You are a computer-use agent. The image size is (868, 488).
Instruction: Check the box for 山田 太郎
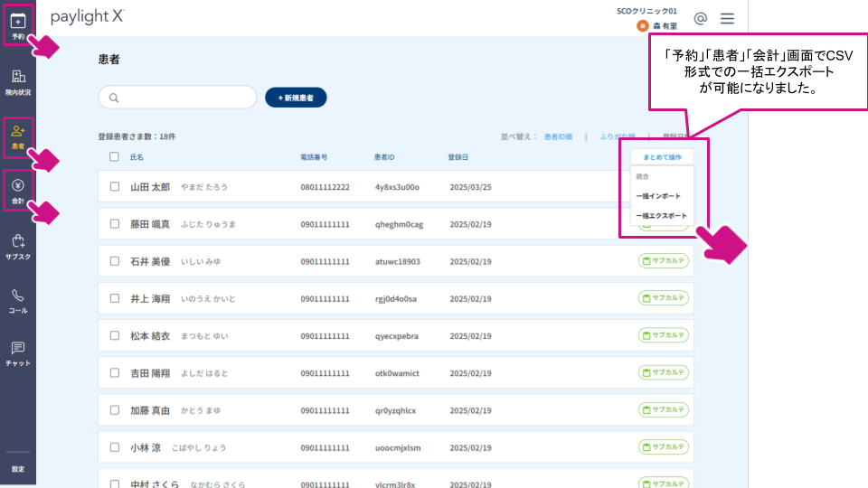coord(115,186)
